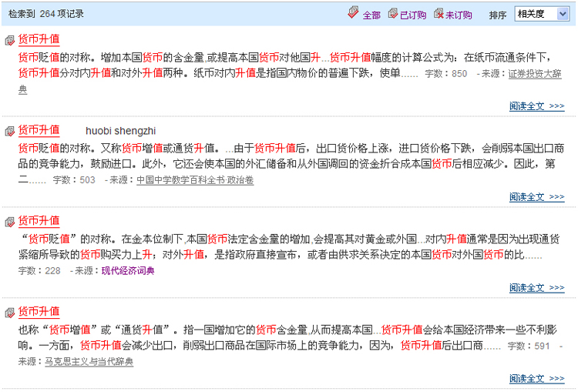The image size is (578, 392).
Task: Click the text 字数：850
Action: [445, 74]
